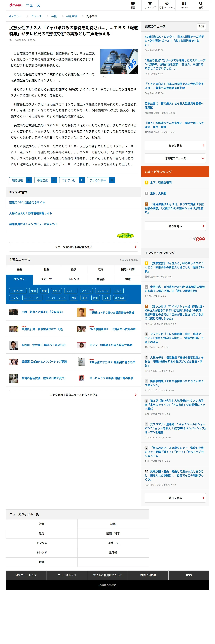This screenshot has width=215, height=644.
Task: Click 続きを見る under いまトピランキング
Action: [175, 226]
